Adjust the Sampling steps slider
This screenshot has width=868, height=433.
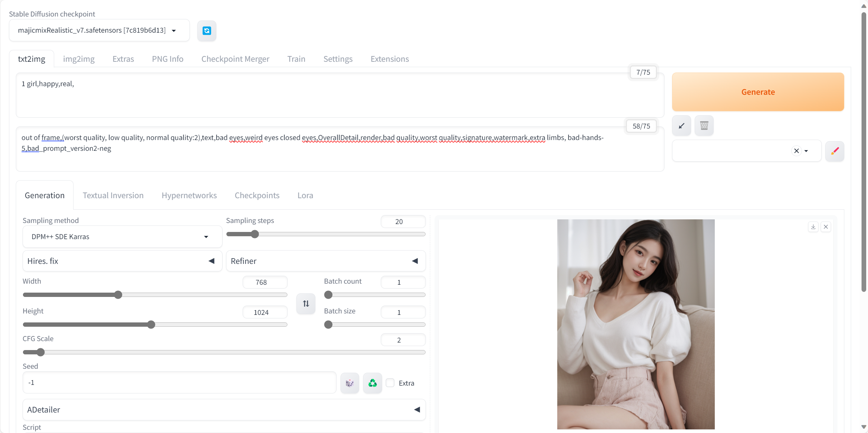(x=326, y=234)
